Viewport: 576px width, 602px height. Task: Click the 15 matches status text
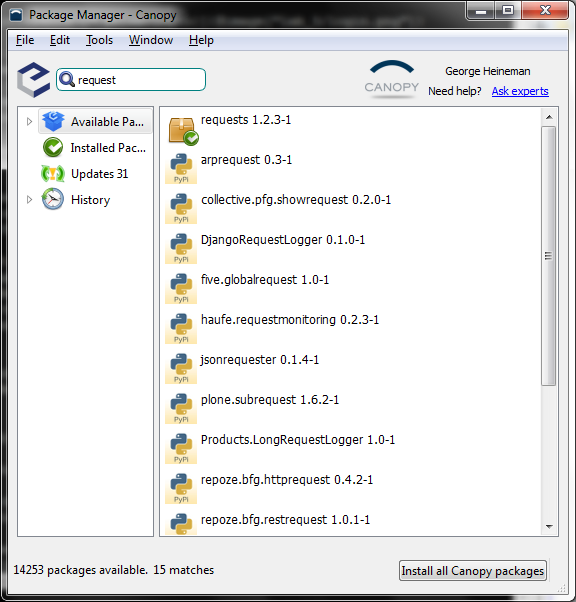184,570
